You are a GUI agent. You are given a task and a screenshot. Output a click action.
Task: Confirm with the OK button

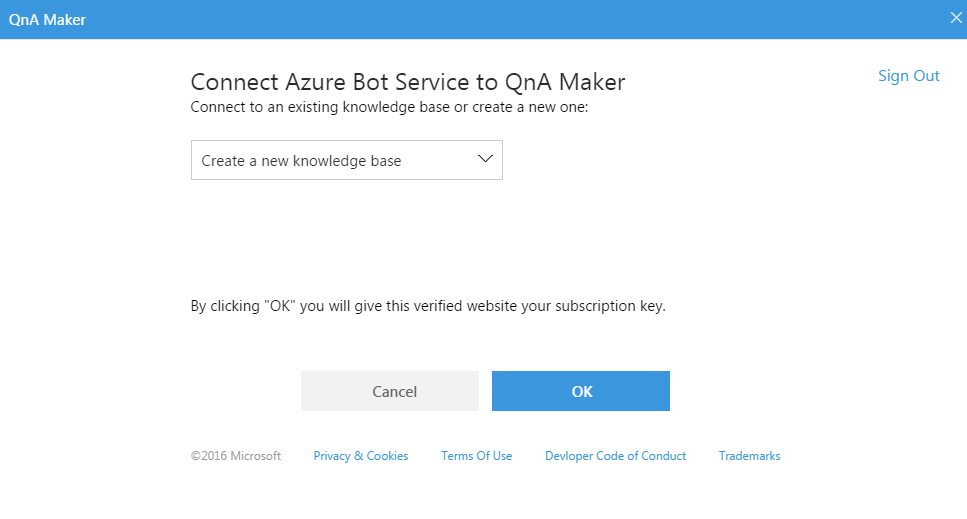(580, 391)
